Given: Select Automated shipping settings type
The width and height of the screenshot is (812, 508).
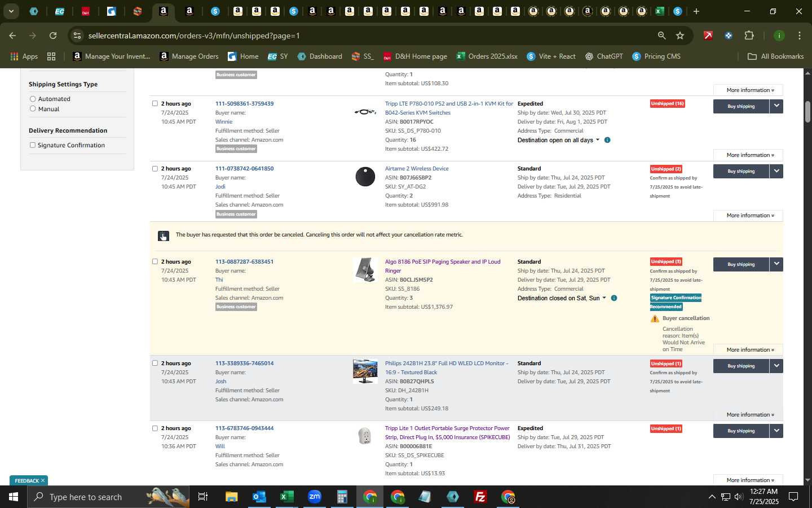Looking at the screenshot, I should (x=33, y=99).
